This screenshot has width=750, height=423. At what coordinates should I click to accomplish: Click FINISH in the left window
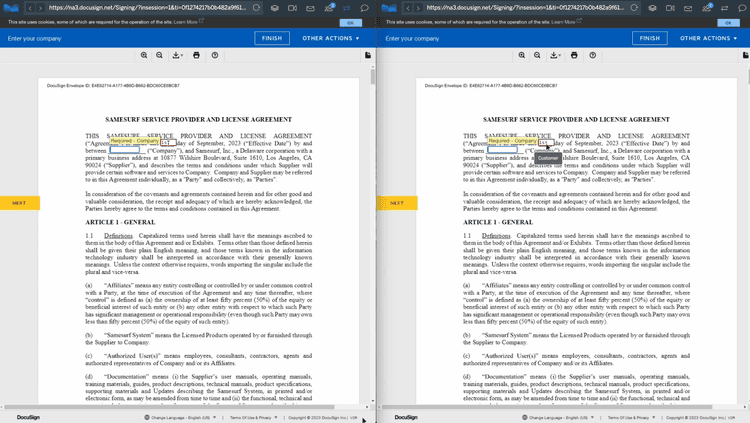pyautogui.click(x=272, y=38)
